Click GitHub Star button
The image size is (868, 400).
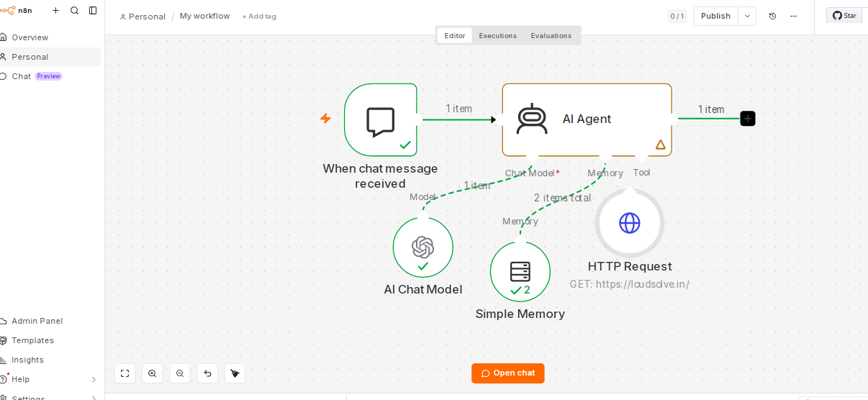pyautogui.click(x=844, y=15)
